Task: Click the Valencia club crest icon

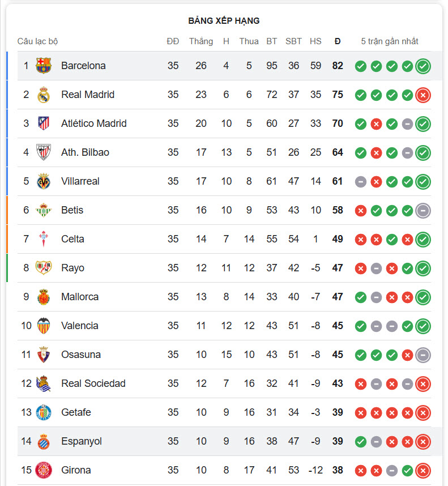Action: [x=44, y=326]
